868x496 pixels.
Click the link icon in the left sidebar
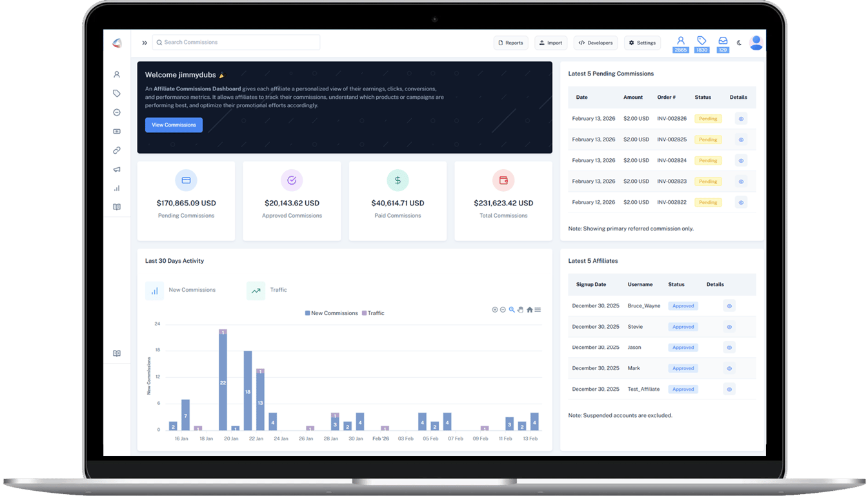117,150
